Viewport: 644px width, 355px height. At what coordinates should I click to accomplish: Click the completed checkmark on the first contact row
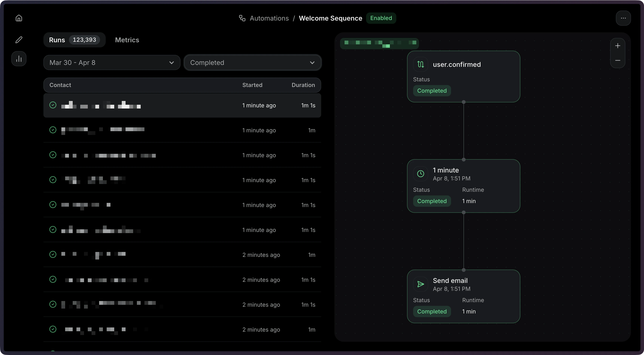pos(53,105)
